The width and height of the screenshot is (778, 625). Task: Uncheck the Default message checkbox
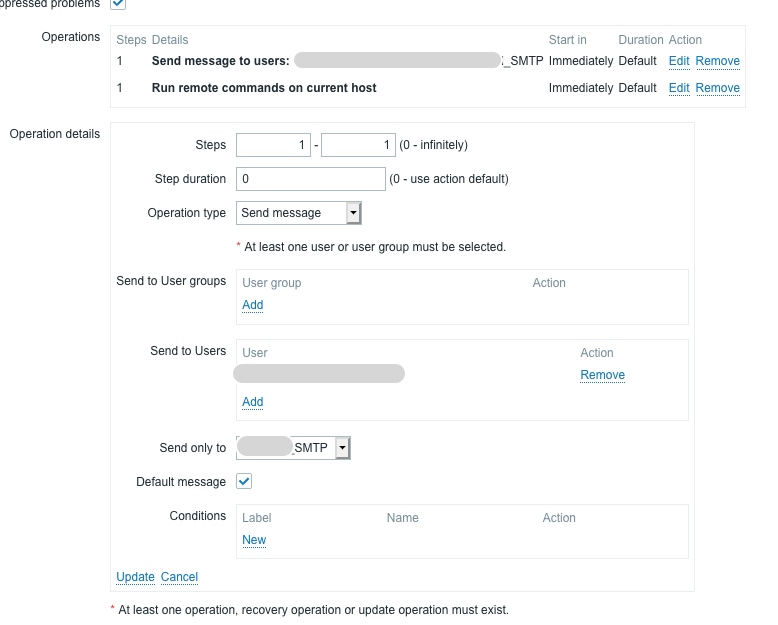(x=244, y=482)
